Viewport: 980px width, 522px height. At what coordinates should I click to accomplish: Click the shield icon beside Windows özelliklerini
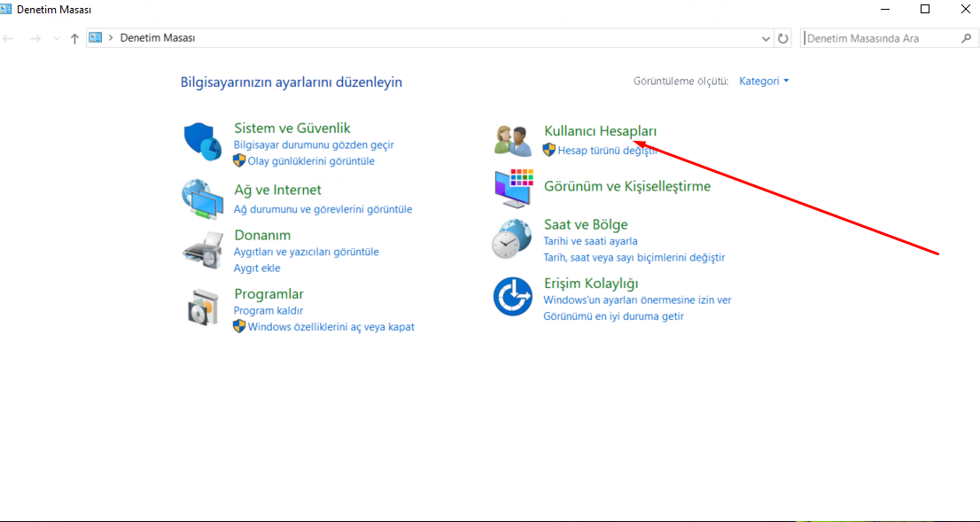point(239,326)
